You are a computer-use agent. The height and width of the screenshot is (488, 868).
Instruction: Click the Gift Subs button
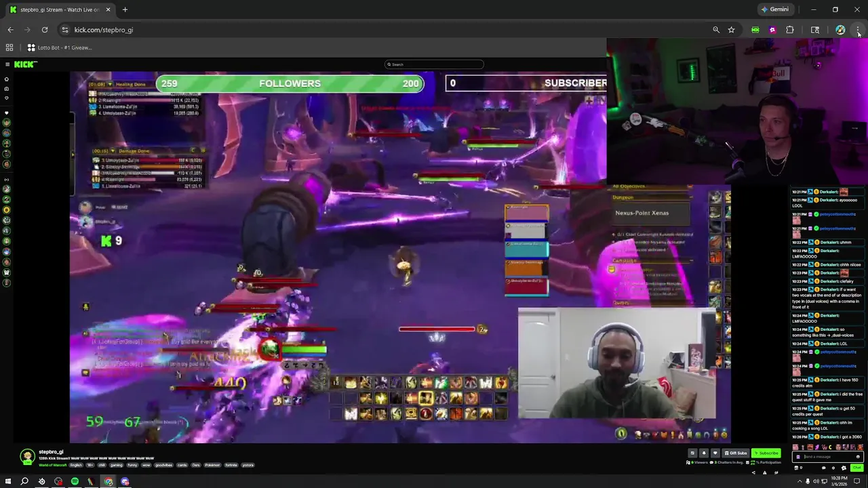click(x=736, y=453)
